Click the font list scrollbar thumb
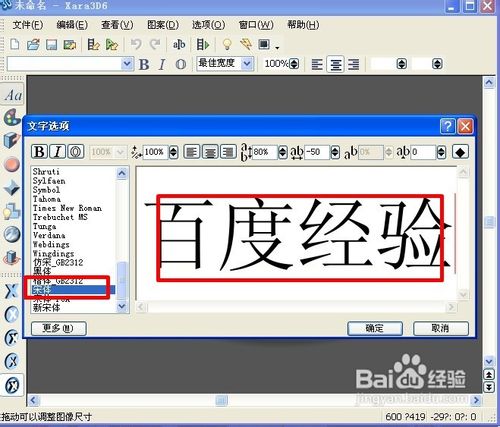The image size is (500, 427). point(122,280)
